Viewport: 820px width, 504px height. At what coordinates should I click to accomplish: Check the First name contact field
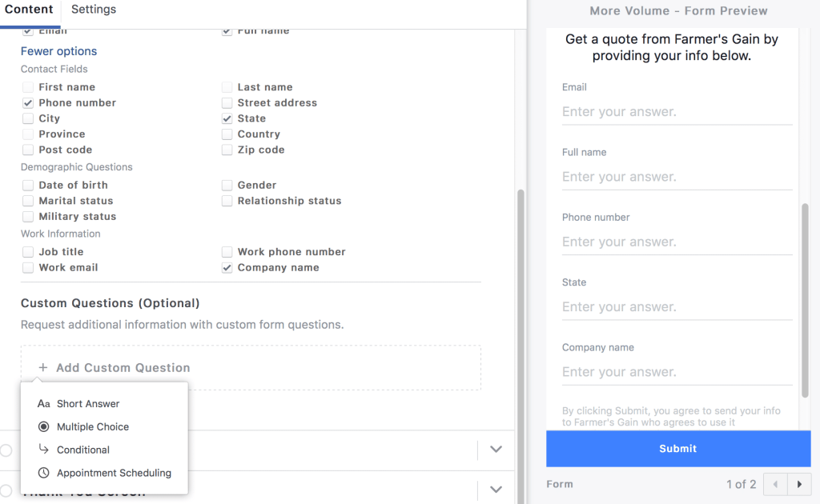tap(27, 86)
